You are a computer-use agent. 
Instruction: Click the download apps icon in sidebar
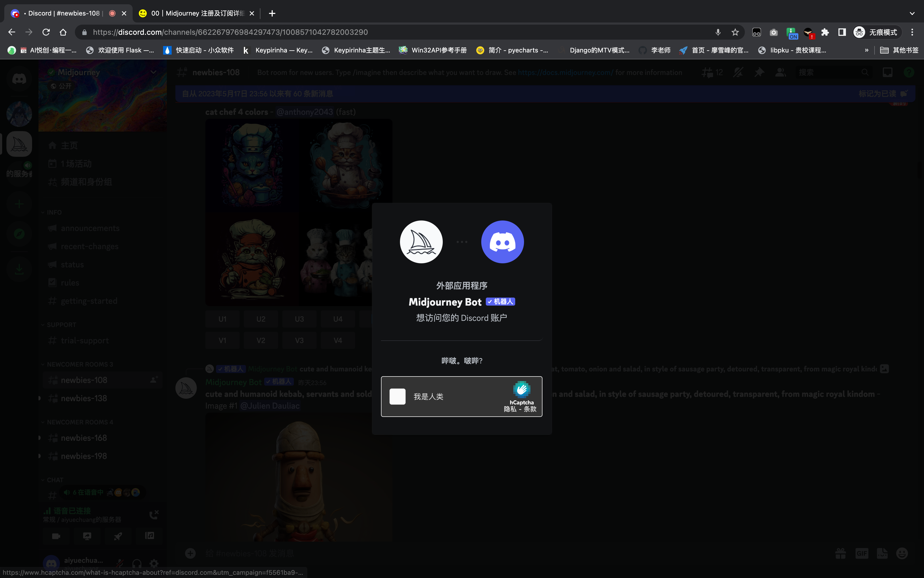tap(19, 269)
